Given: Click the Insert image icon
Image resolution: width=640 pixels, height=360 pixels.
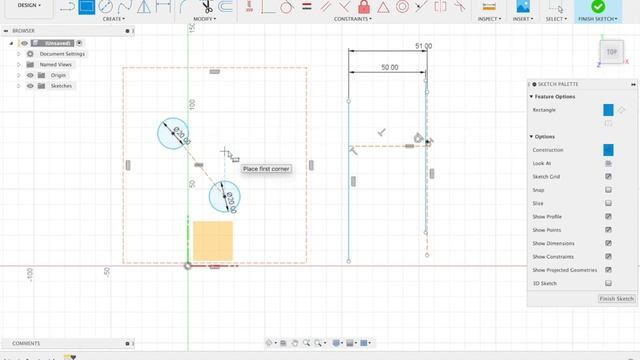Looking at the screenshot, I should [x=523, y=7].
